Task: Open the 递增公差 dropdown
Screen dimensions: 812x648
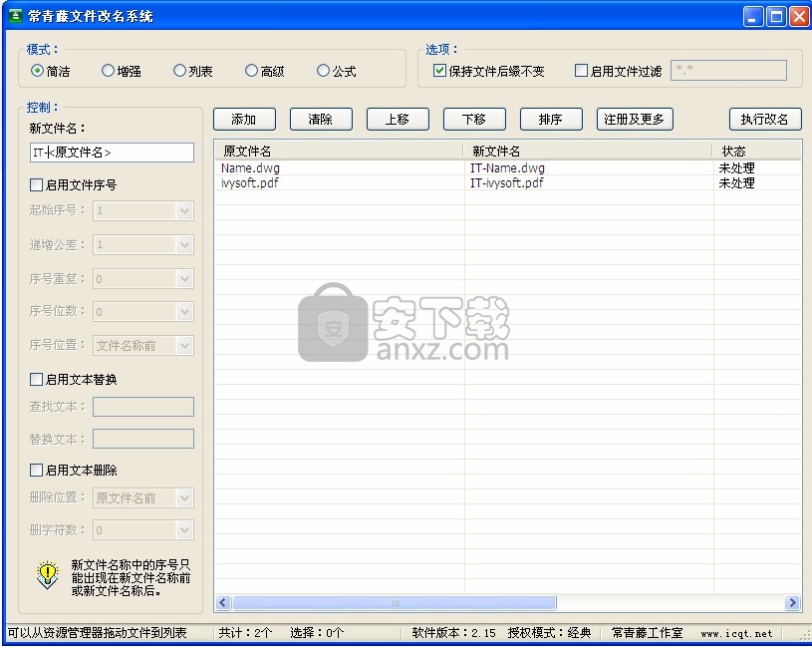Action: [185, 245]
